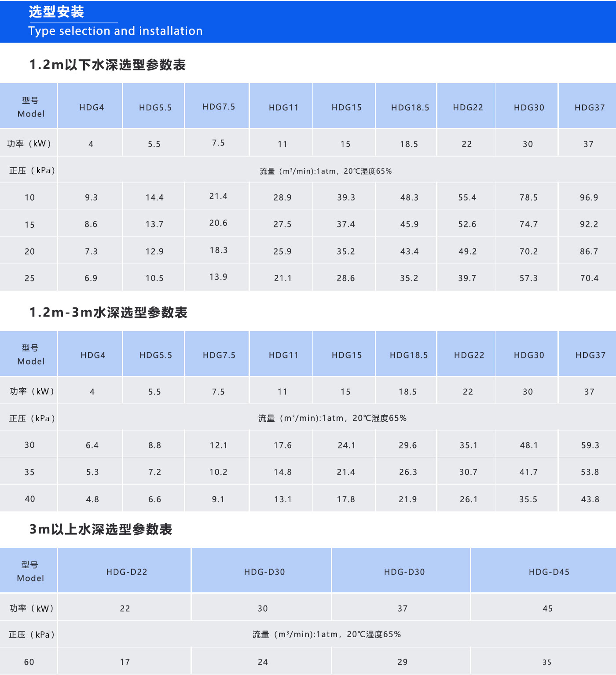Click the HDG-D22 model column header

click(x=127, y=572)
